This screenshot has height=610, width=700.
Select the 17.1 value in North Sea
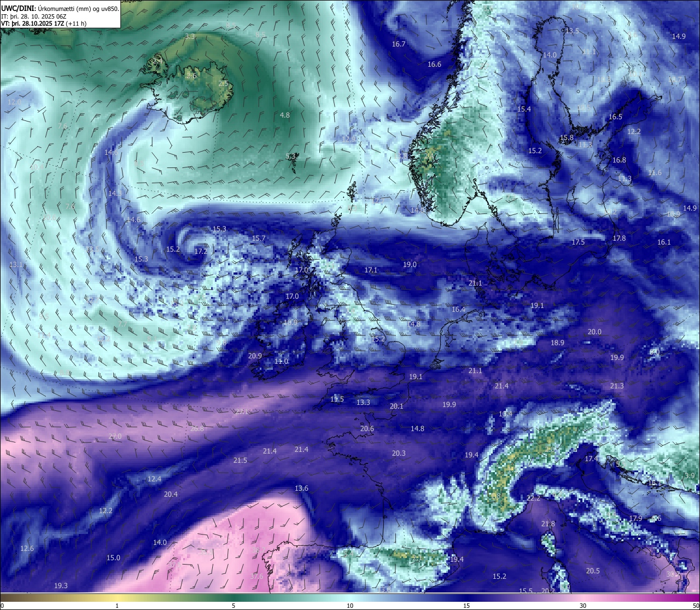(371, 270)
